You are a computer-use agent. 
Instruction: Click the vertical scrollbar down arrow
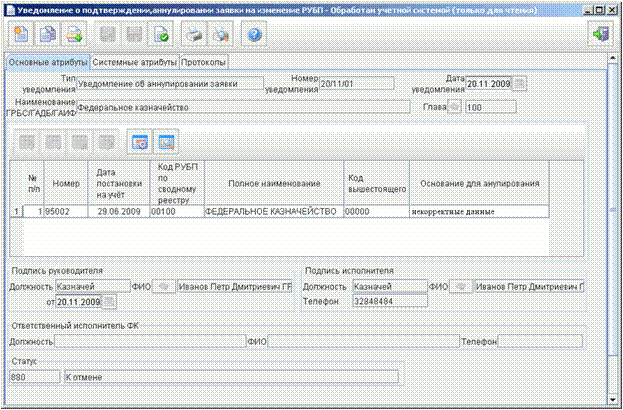coord(613,398)
